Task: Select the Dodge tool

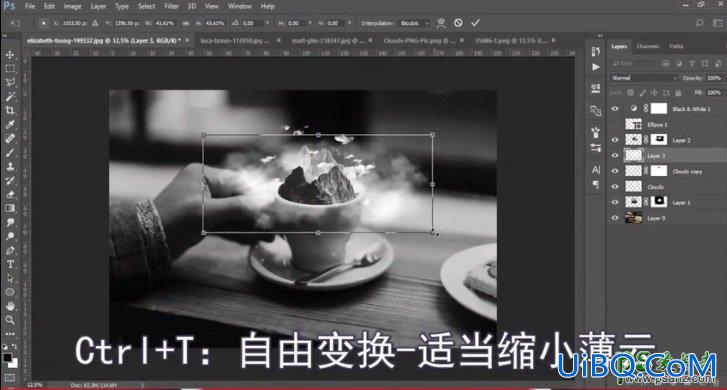Action: point(10,236)
